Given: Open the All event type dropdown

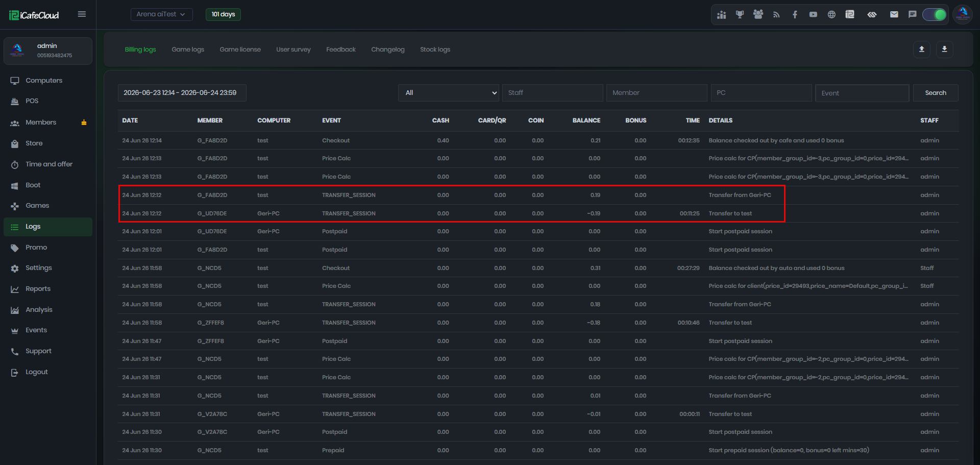Looking at the screenshot, I should pos(449,93).
